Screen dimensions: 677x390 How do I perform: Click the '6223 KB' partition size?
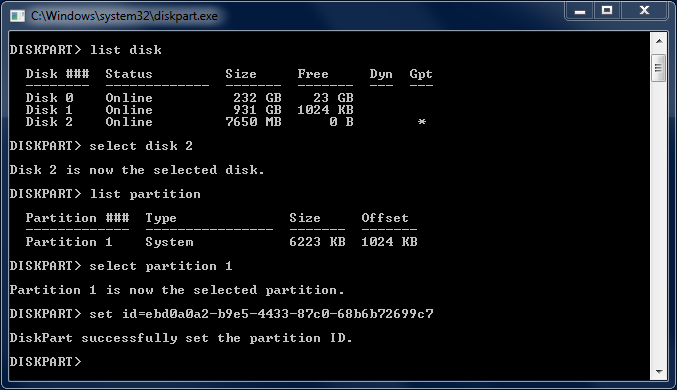pyautogui.click(x=317, y=242)
